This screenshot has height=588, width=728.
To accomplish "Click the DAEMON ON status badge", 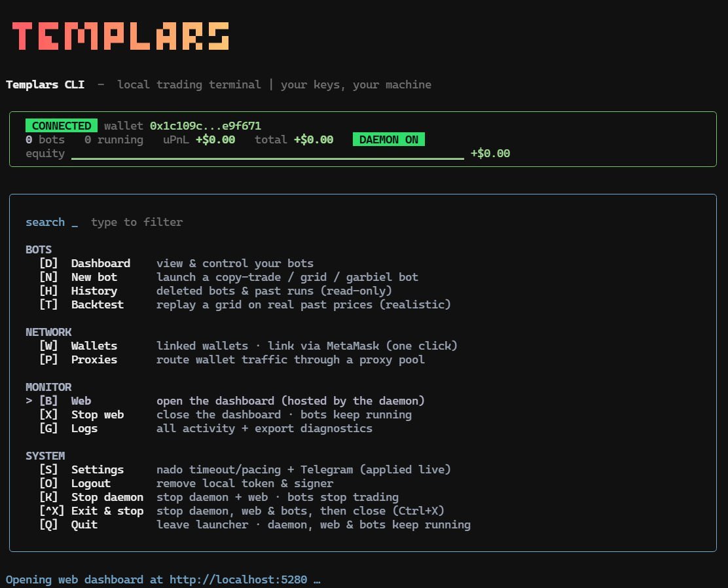I will (x=389, y=139).
